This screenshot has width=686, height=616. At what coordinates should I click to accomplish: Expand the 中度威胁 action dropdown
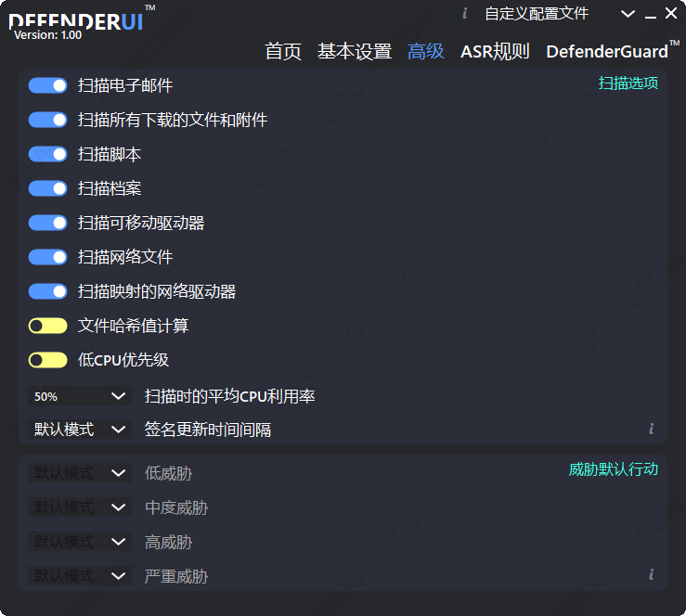click(80, 507)
